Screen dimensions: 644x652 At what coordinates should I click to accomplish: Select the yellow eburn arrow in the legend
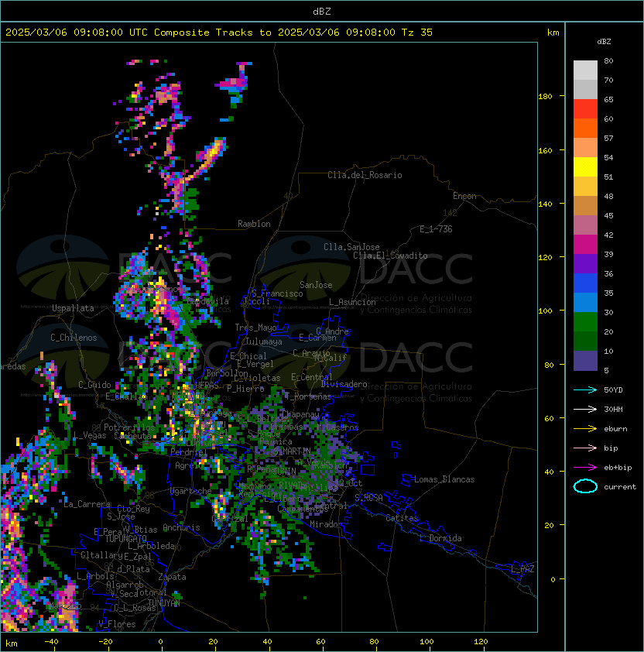tap(585, 429)
